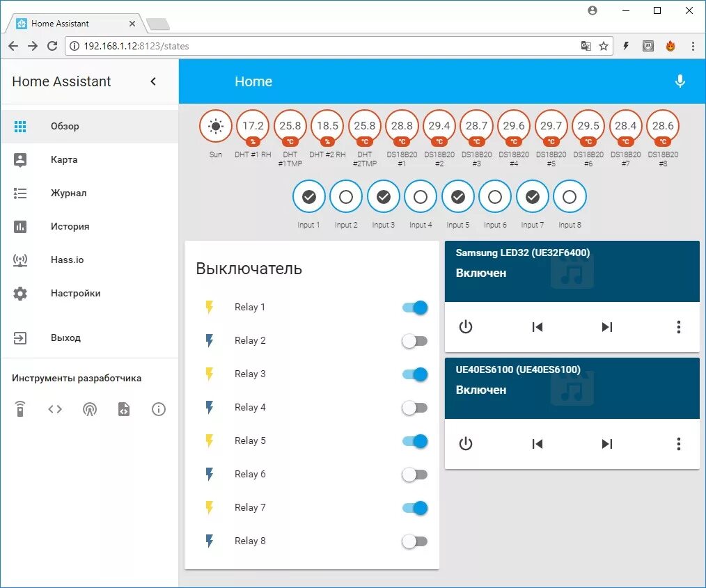Close the Home Assistant browser tab
706x588 pixels.
point(132,24)
